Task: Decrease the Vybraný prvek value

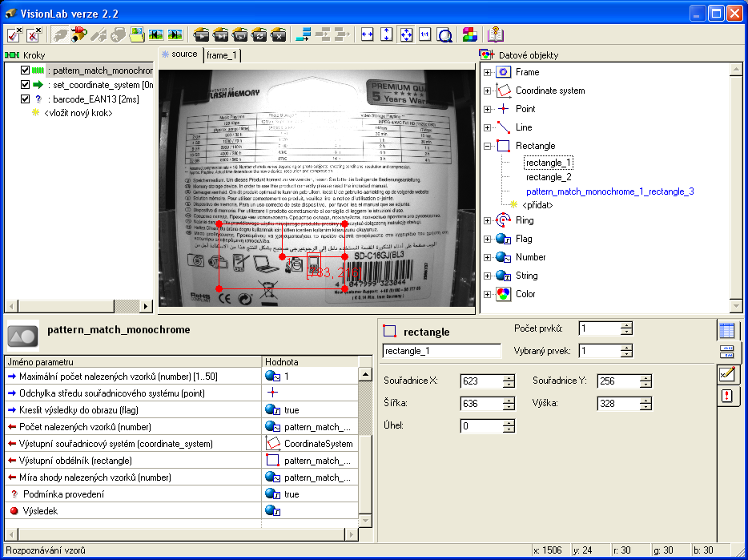Action: click(627, 354)
